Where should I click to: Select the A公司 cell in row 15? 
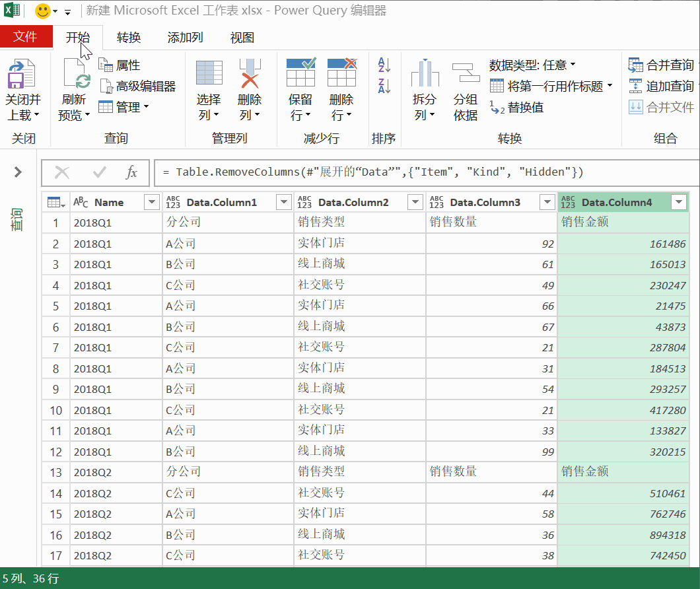pyautogui.click(x=228, y=514)
